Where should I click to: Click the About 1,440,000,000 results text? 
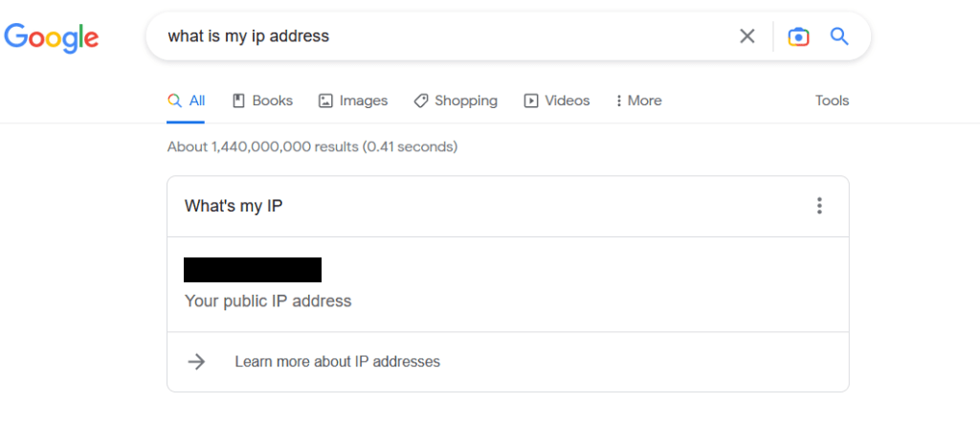312,147
